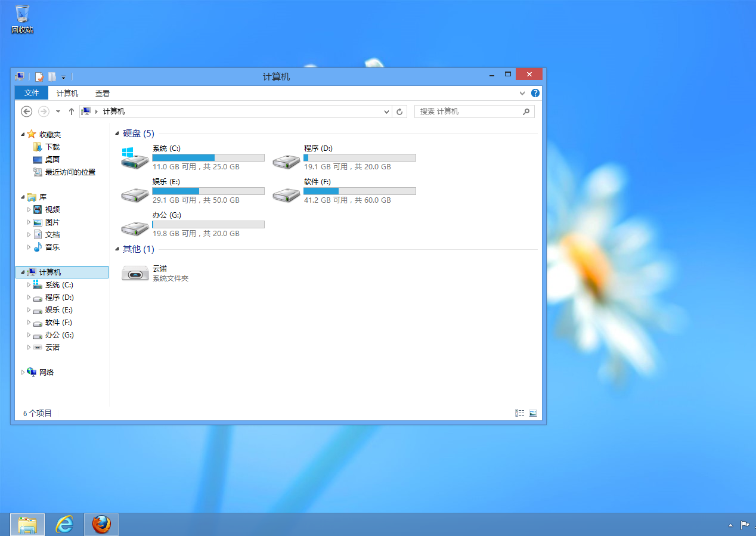Expand the ribbon with the chevron
Screen dimensions: 756x536
click(522, 93)
